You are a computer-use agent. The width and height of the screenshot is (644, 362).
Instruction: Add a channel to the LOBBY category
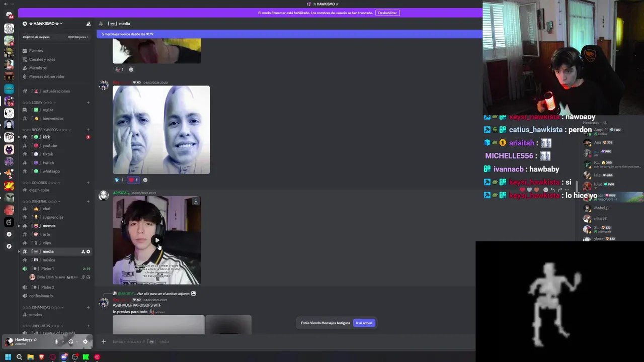88,103
